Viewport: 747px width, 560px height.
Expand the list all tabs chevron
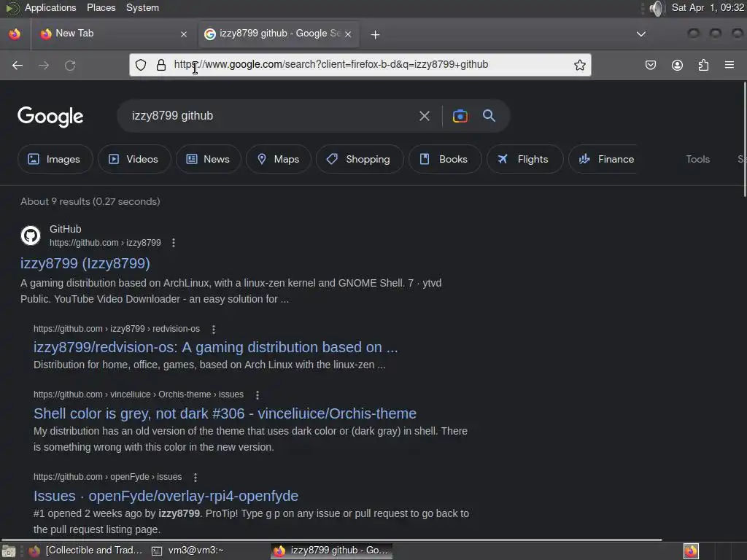[x=640, y=34]
